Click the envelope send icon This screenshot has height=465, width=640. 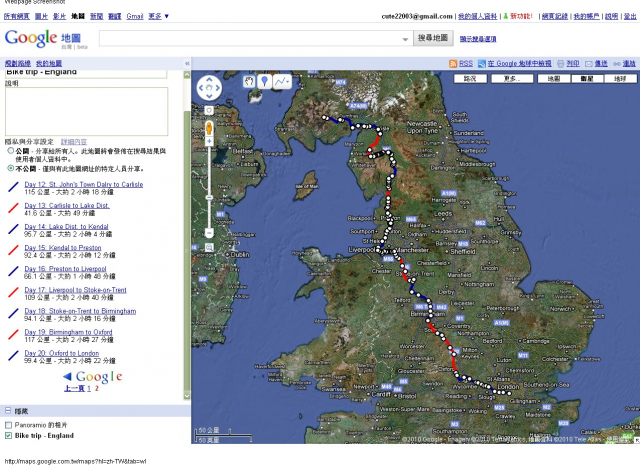589,64
